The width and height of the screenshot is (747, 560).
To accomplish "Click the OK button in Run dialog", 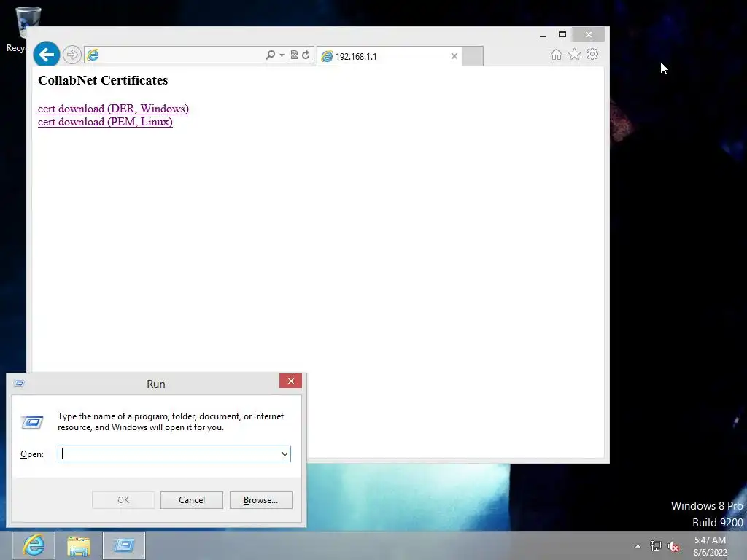I will [x=123, y=500].
